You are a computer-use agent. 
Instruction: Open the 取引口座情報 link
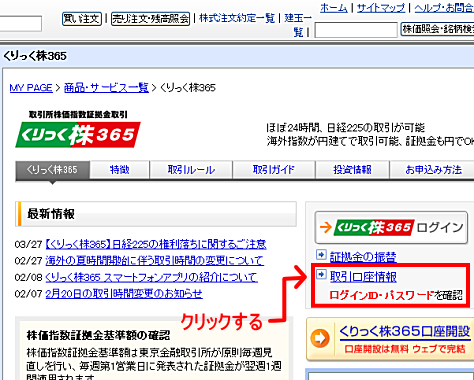point(363,277)
